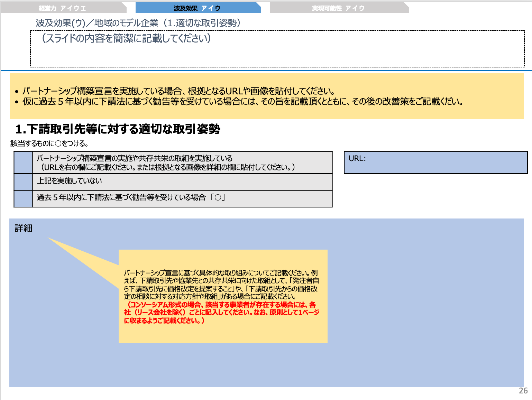
Task: Mark the パートナーシップ構築宣言 row selection cell
Action: pyautogui.click(x=22, y=162)
